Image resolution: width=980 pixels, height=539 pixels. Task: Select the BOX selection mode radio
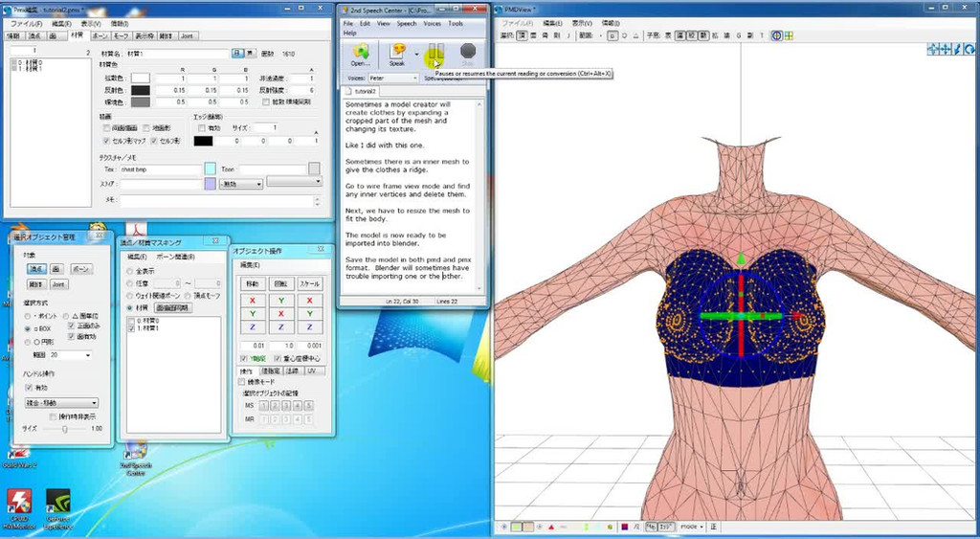28,328
